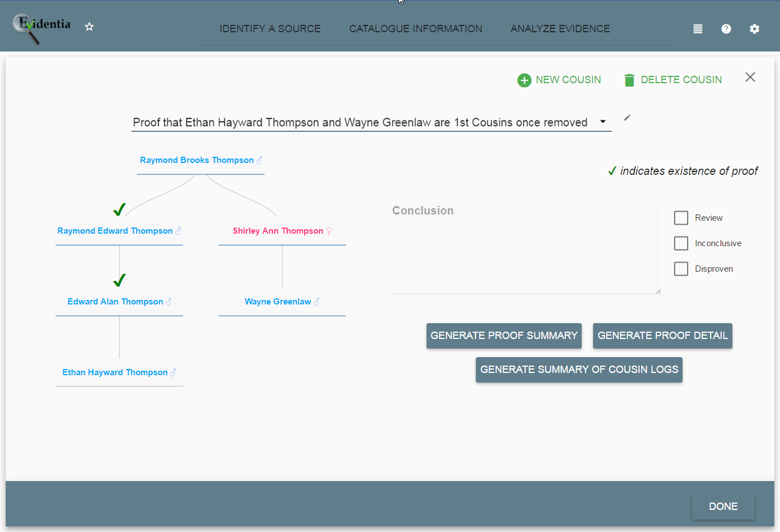Click the green plus New Cousin icon

525,80
